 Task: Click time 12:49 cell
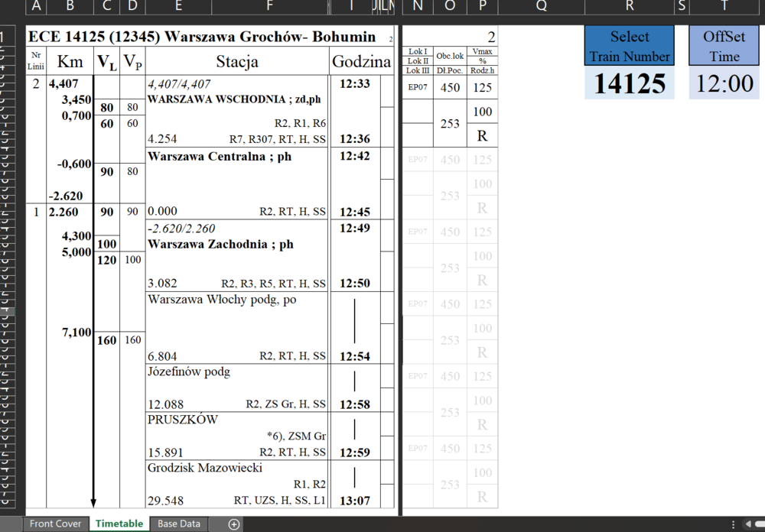coord(355,229)
